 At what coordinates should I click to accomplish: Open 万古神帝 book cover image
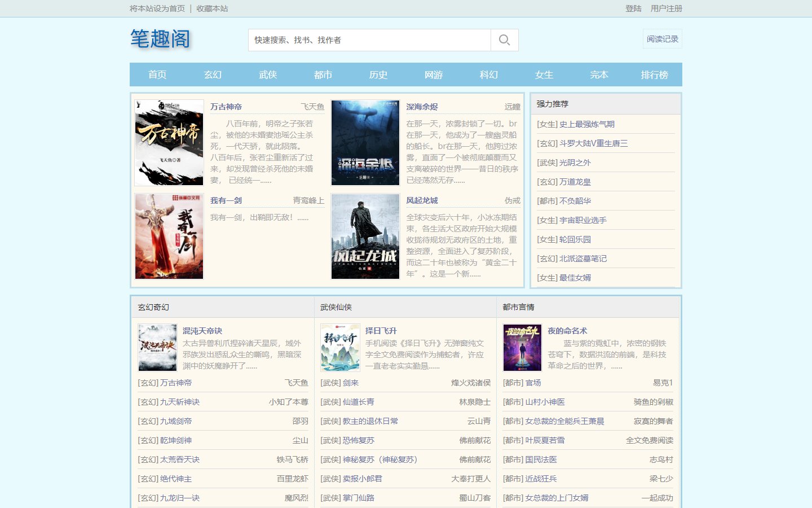169,143
